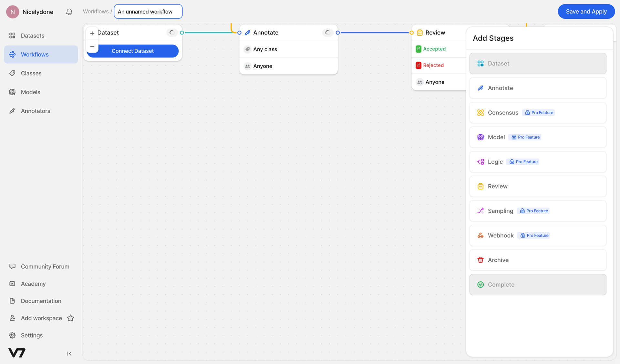The height and width of the screenshot is (364, 620).
Task: Open the Anyone assignee picker in Review stage
Action: pos(435,82)
